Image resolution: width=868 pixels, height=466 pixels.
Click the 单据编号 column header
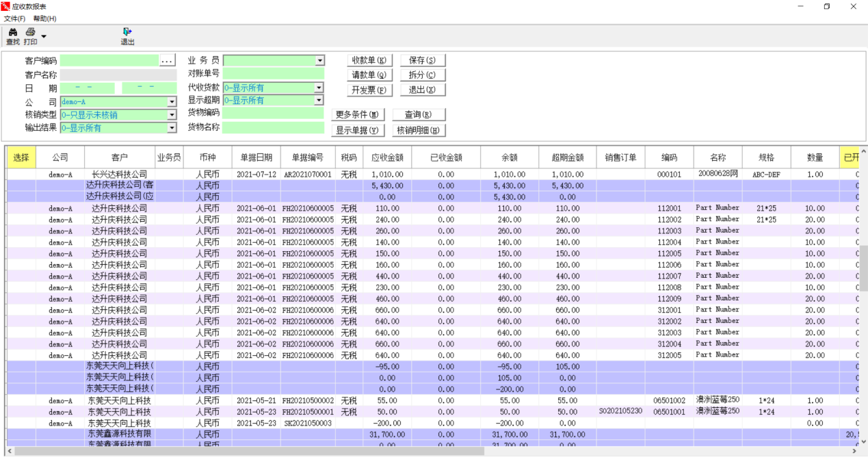(308, 157)
